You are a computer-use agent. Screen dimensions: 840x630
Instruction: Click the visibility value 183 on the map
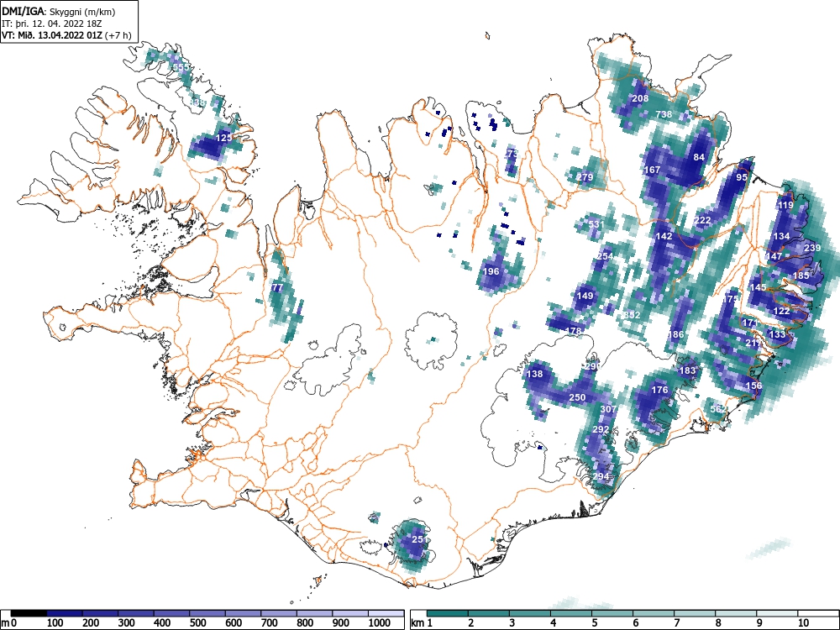687,370
